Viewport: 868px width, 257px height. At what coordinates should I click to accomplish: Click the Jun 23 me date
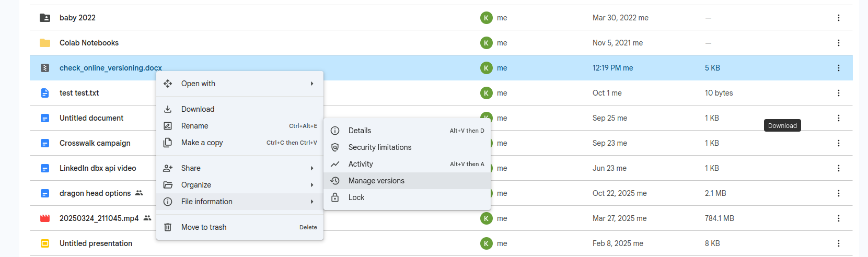point(609,168)
